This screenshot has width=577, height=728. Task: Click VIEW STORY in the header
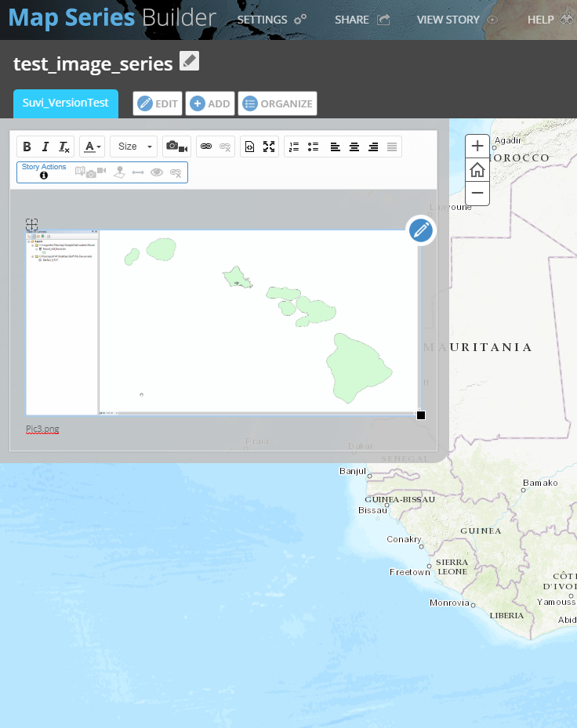pyautogui.click(x=457, y=20)
